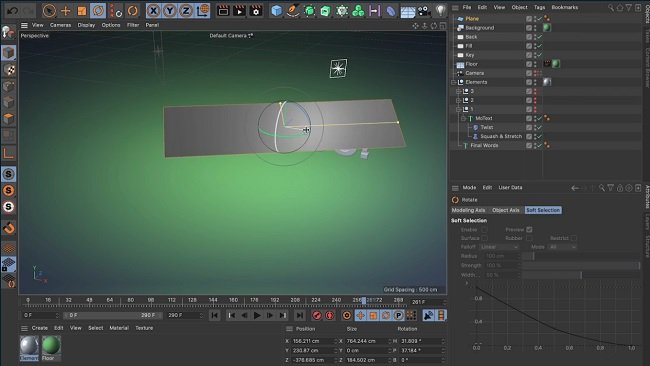Open Render Settings clapperboard gear icon
The width and height of the screenshot is (650, 366).
256,10
